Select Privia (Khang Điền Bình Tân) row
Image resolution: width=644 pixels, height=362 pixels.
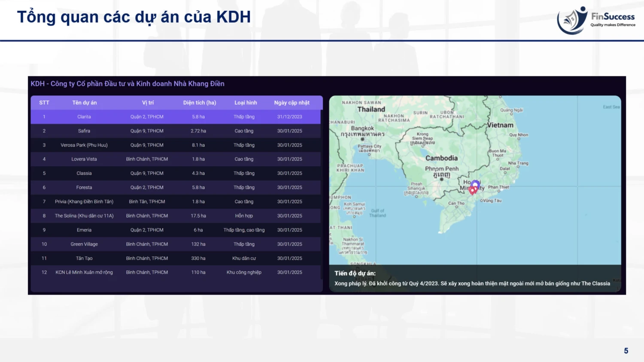[x=176, y=202]
